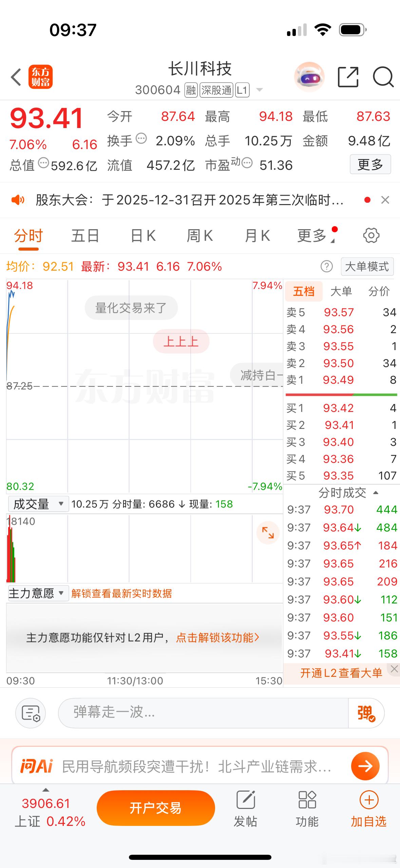Image resolution: width=400 pixels, height=868 pixels.
Task: Expand chart with fullscreen arrows icon
Action: click(268, 532)
